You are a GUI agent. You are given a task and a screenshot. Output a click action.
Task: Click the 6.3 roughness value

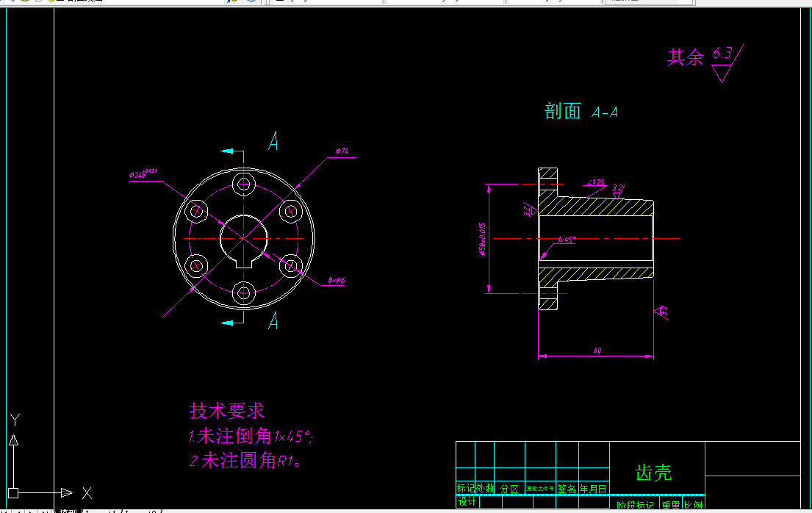coord(722,53)
